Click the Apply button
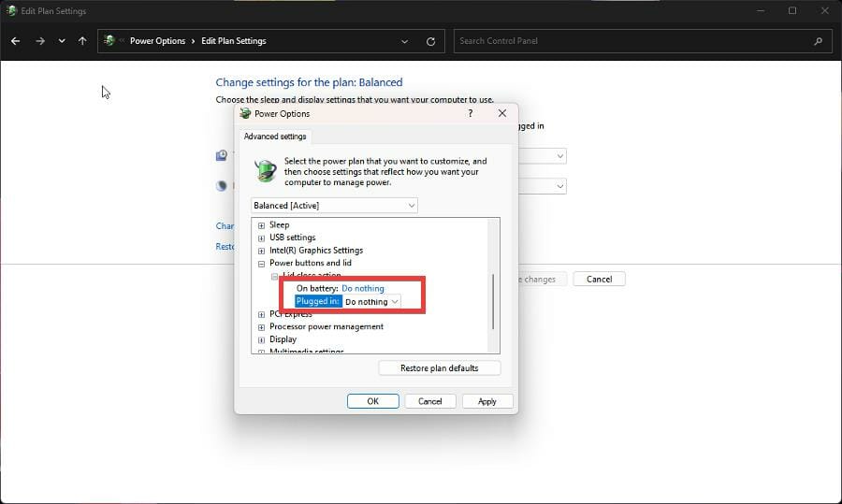The height and width of the screenshot is (504, 842). pos(487,401)
